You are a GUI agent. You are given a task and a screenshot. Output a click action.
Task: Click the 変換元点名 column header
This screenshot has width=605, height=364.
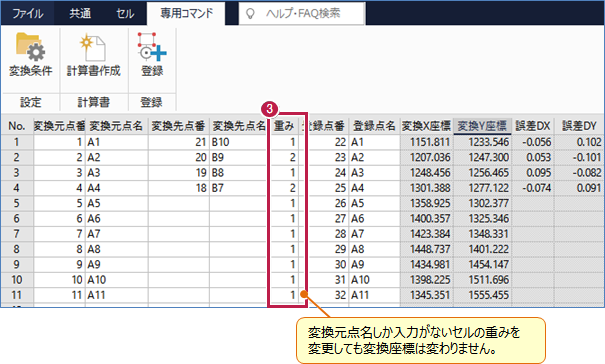[117, 126]
